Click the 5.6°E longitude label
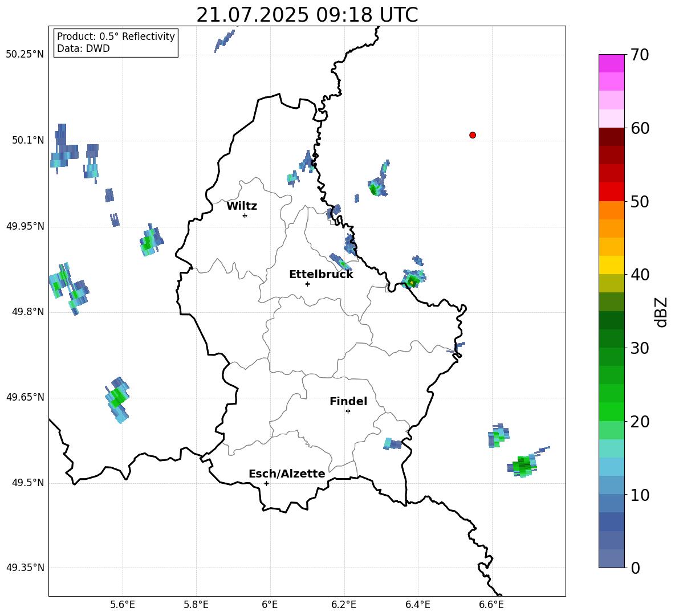 coord(122,605)
